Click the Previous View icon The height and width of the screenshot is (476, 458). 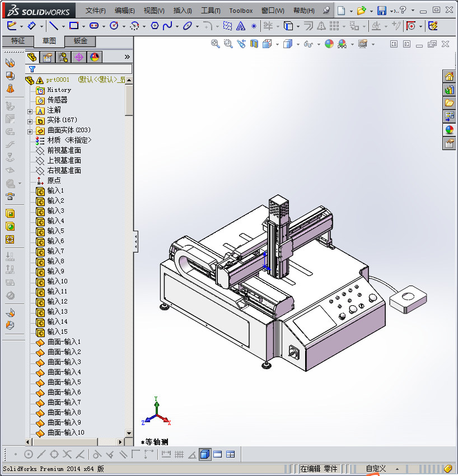(241, 44)
